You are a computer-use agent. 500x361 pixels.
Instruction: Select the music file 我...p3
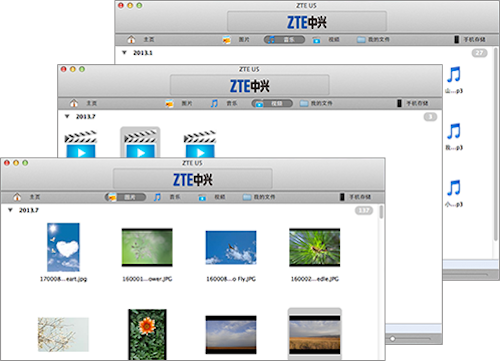[x=454, y=137]
